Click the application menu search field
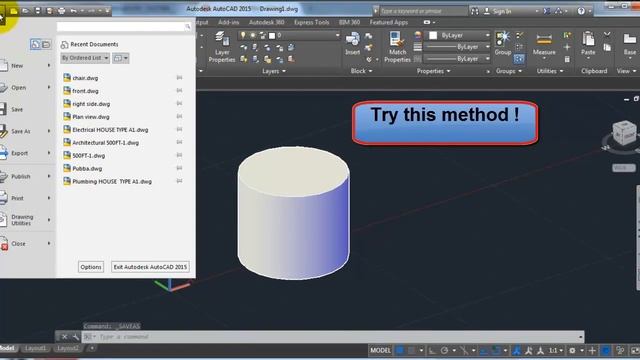 tap(124, 27)
